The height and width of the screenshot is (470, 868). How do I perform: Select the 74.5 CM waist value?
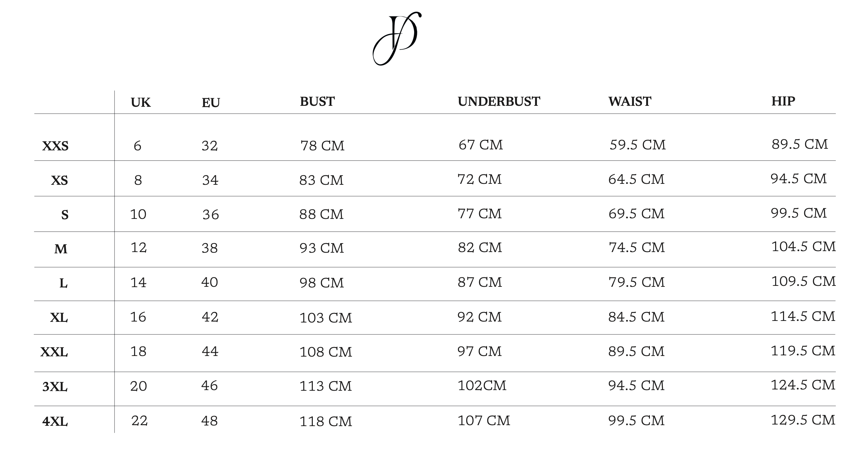637,247
